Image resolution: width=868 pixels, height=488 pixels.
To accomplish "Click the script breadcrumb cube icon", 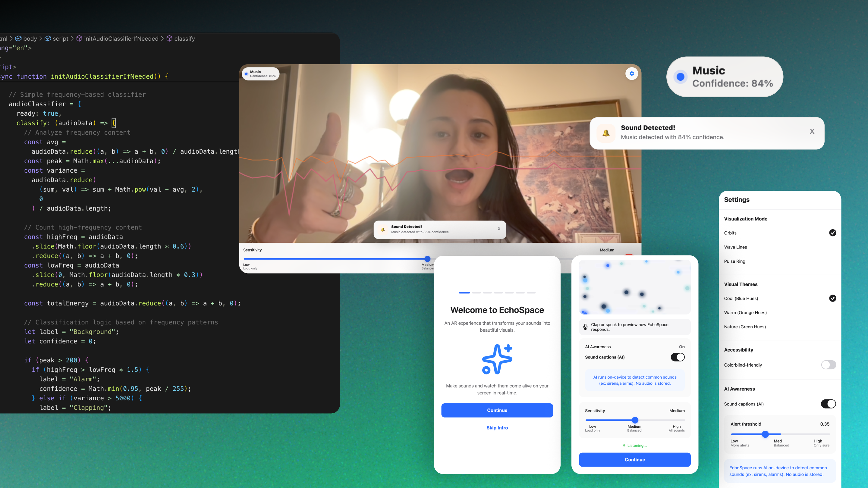I will (48, 38).
